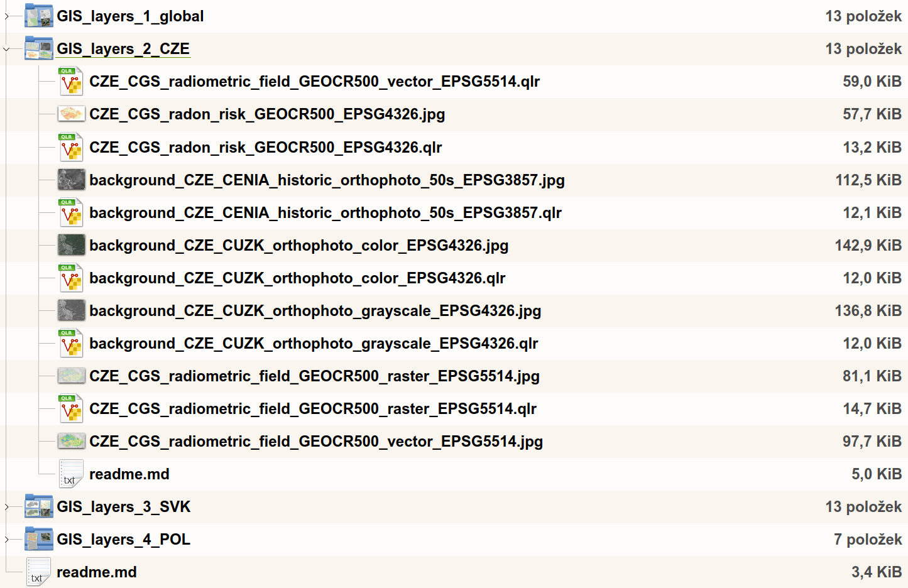Click QLR icon of historic_orthophoto_50s .qlr file
Screen dimensions: 908x588
click(x=71, y=213)
